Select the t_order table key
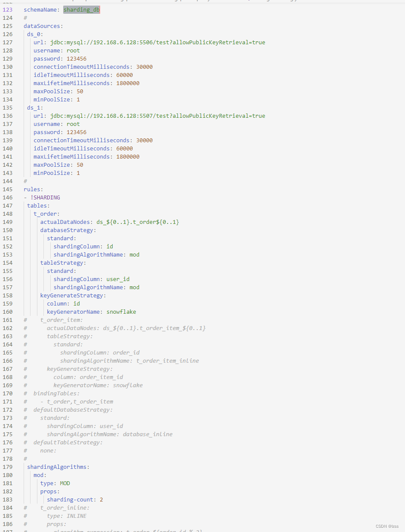This screenshot has height=532, width=405. (45, 214)
